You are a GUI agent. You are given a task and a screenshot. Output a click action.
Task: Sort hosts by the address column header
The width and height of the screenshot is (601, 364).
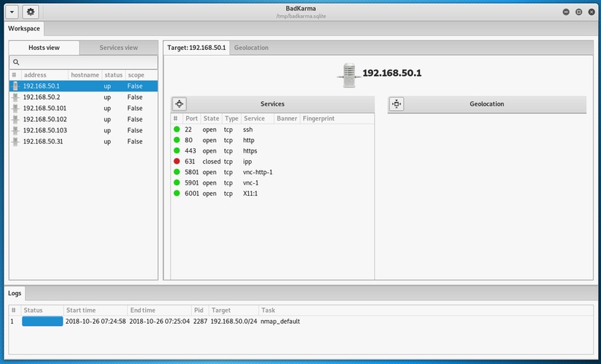click(x=43, y=75)
